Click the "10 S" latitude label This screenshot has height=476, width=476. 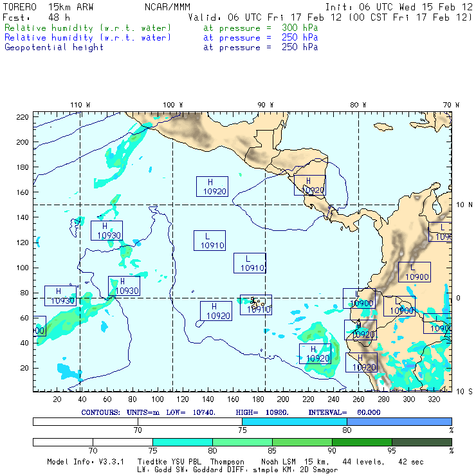pyautogui.click(x=464, y=392)
